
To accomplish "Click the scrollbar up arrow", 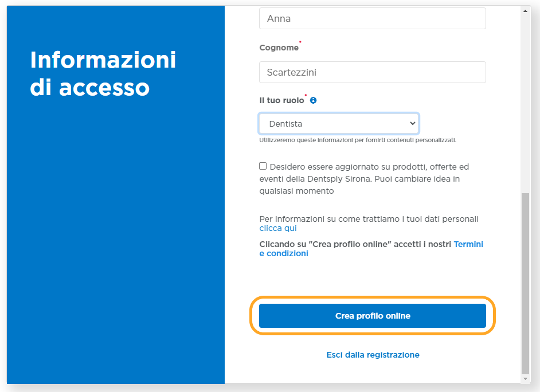I will tap(526, 11).
